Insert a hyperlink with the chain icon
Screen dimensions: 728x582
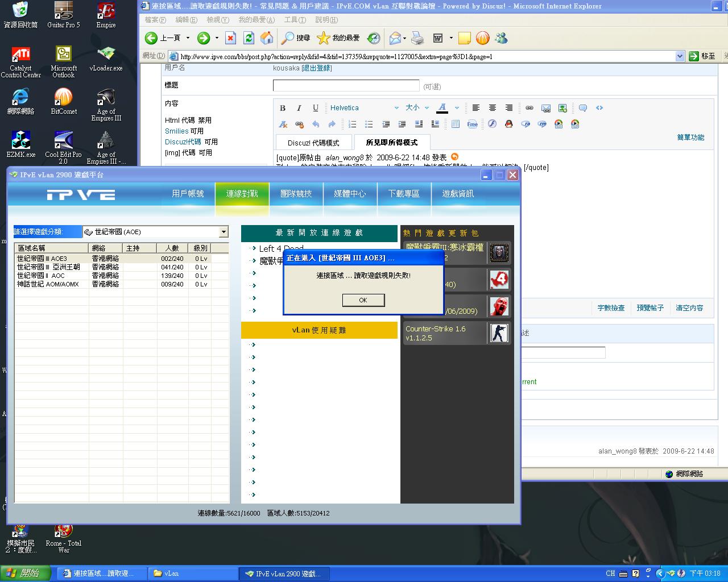[530, 108]
